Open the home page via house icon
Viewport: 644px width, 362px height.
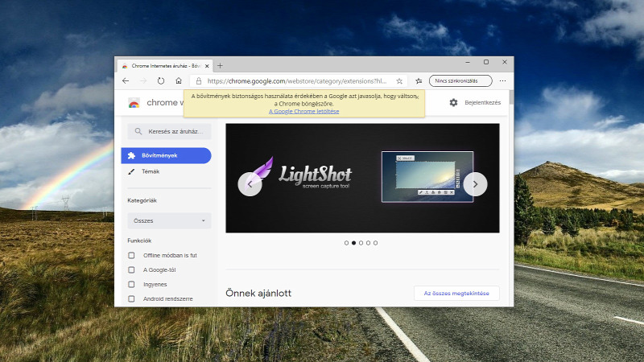(x=179, y=81)
